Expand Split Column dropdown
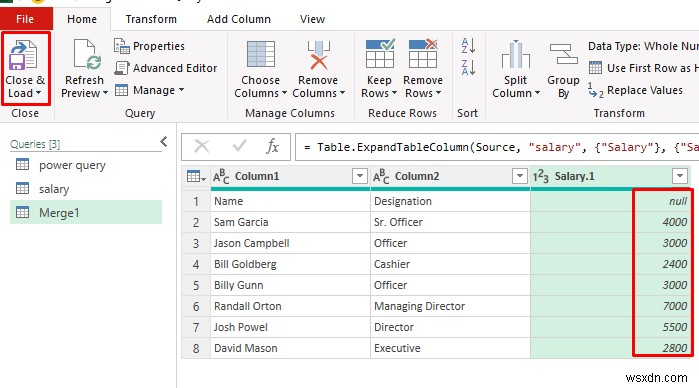 point(537,93)
